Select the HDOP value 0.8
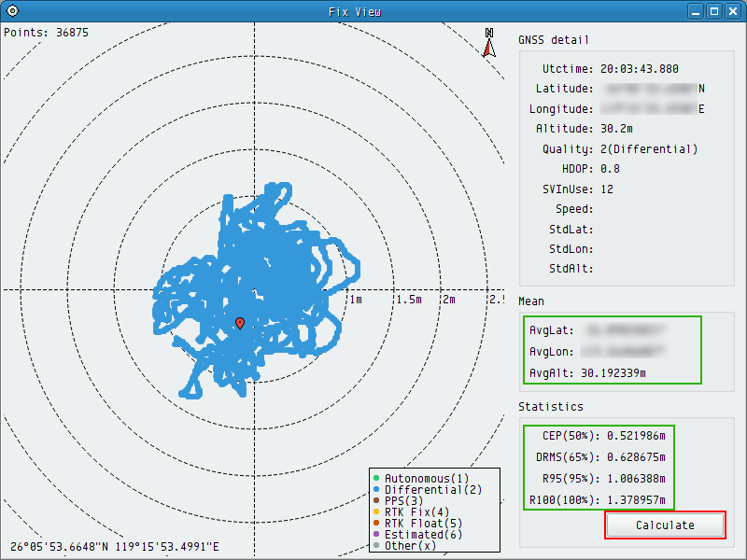 tap(610, 169)
